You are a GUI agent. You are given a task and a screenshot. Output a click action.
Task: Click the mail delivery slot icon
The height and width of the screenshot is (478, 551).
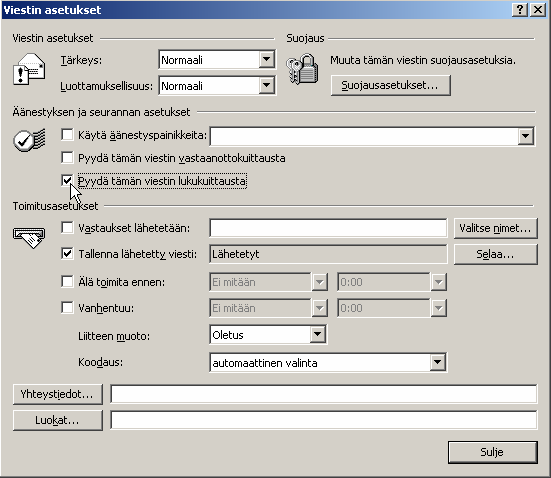(29, 238)
